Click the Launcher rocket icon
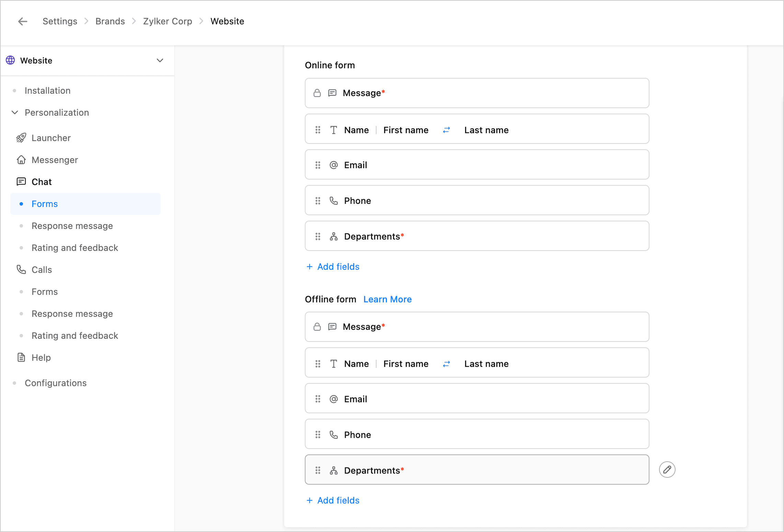784x532 pixels. click(x=21, y=138)
